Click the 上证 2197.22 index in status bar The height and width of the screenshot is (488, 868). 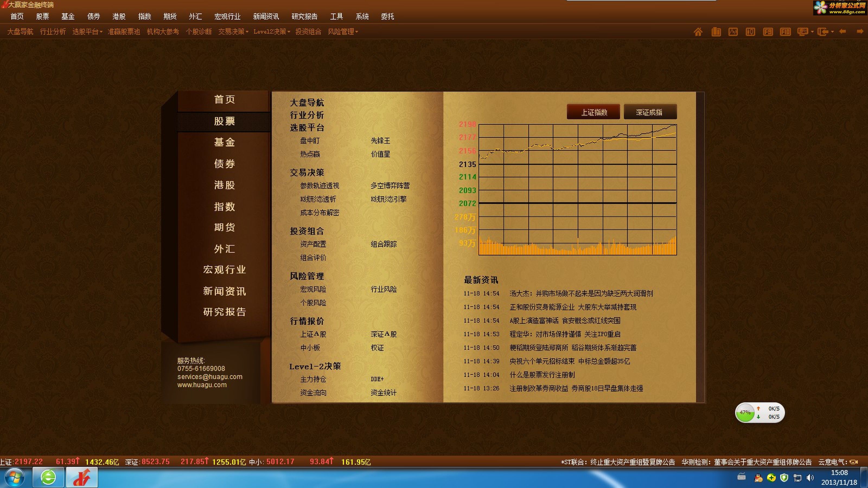tap(22, 462)
